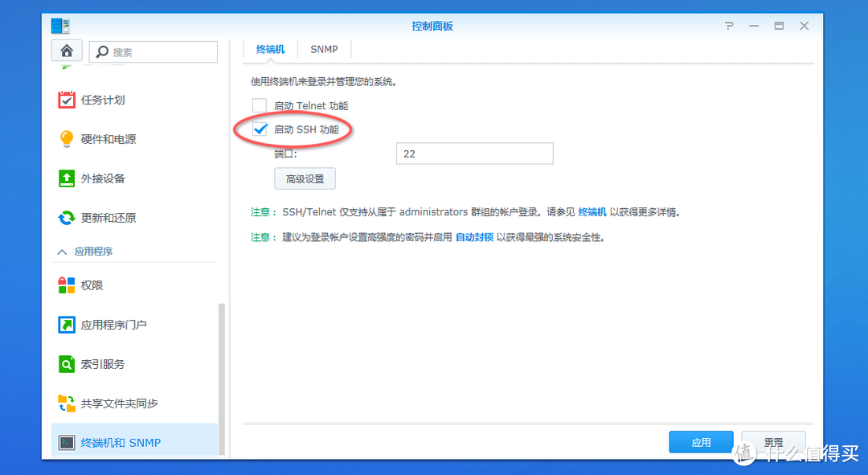Click the 控制面板 window title
Viewport: 868px width, 475px height.
point(432,26)
